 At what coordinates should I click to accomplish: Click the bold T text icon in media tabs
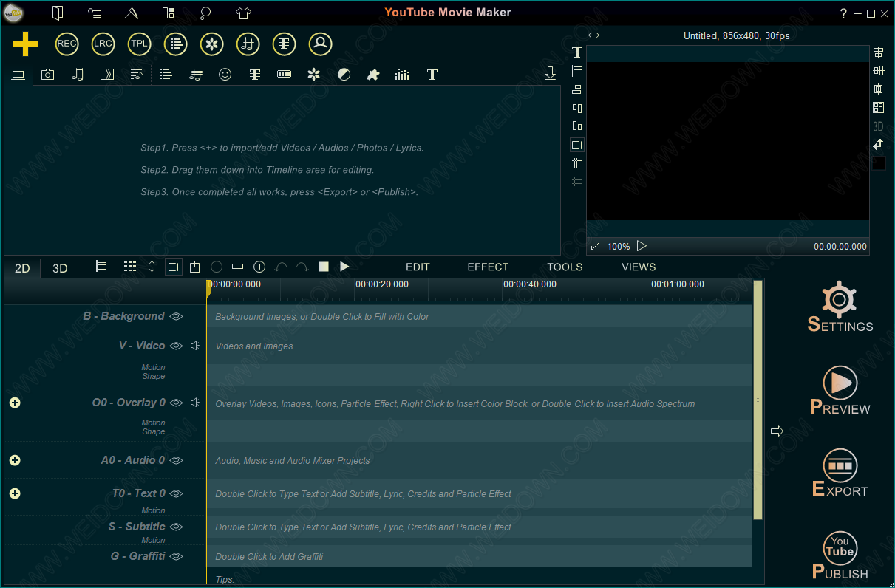coord(432,75)
